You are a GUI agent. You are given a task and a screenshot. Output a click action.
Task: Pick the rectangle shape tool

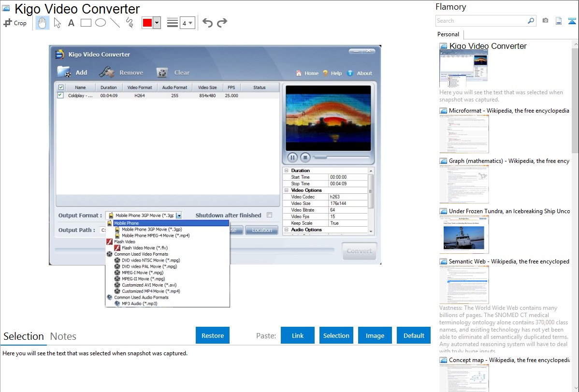click(86, 23)
